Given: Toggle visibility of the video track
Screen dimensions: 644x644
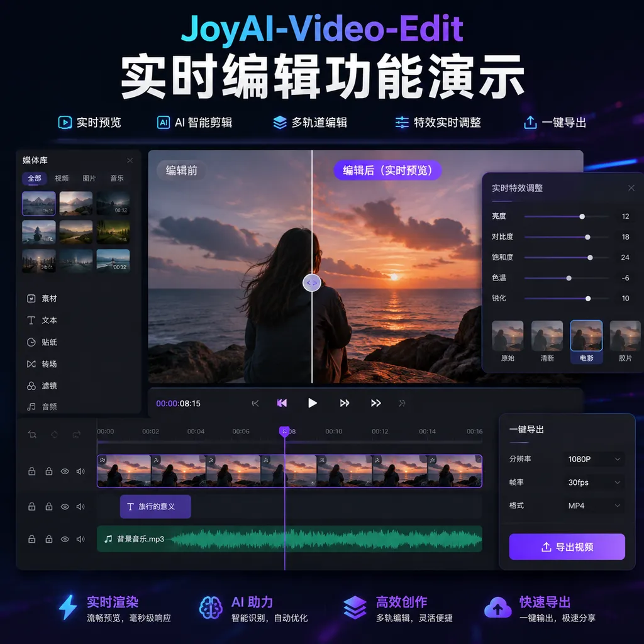Looking at the screenshot, I should 65,471.
